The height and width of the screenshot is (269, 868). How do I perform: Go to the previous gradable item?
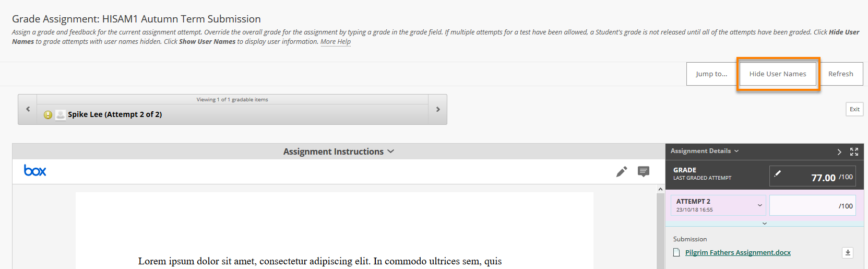click(x=28, y=109)
